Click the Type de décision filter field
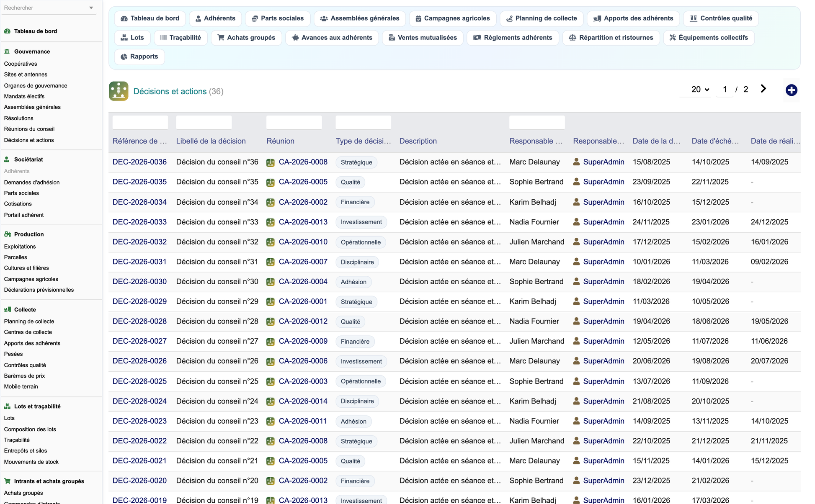 tap(363, 122)
